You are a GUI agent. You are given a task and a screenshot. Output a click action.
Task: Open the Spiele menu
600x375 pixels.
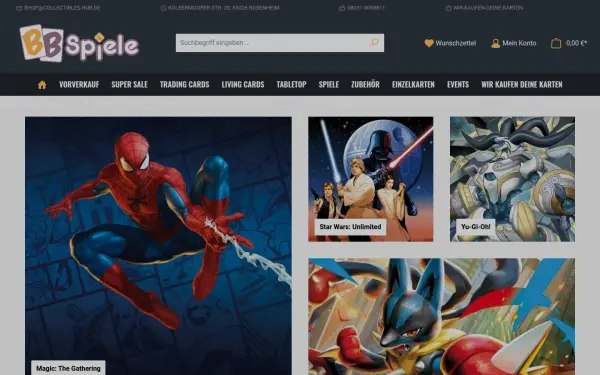(x=329, y=85)
